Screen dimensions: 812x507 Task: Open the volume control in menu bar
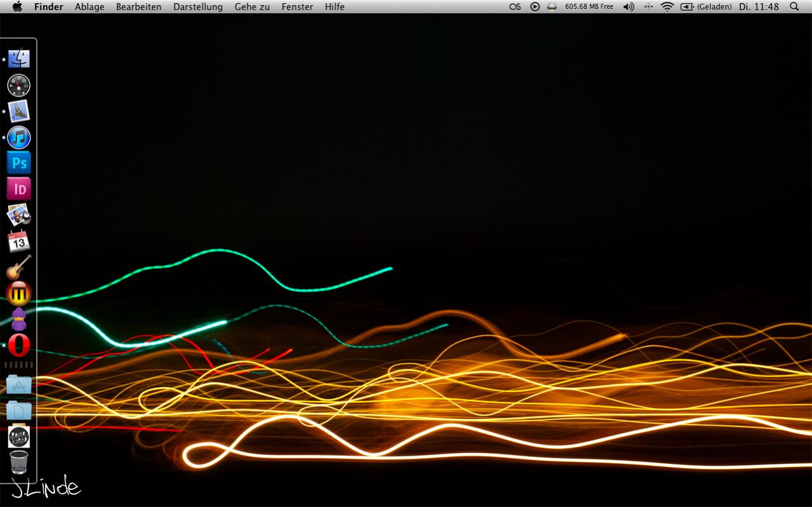(x=629, y=6)
